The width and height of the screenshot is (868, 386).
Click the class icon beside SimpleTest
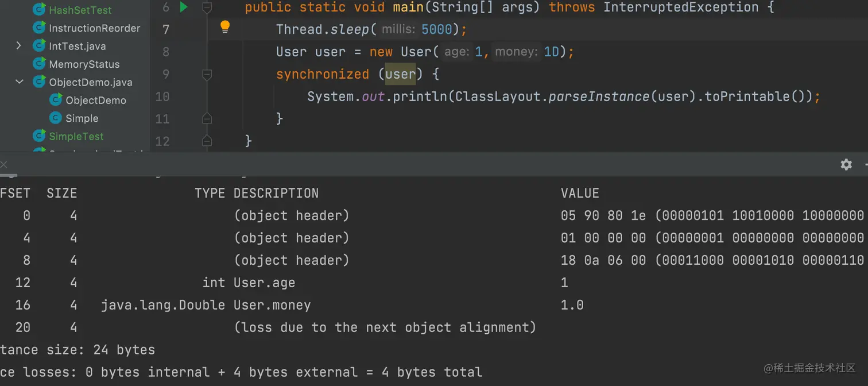[39, 136]
